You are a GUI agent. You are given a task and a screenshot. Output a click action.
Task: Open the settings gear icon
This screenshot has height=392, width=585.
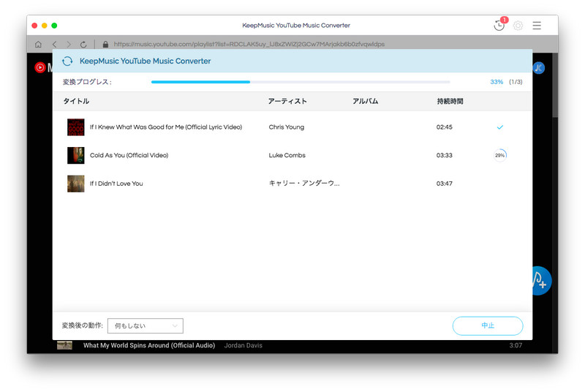518,26
